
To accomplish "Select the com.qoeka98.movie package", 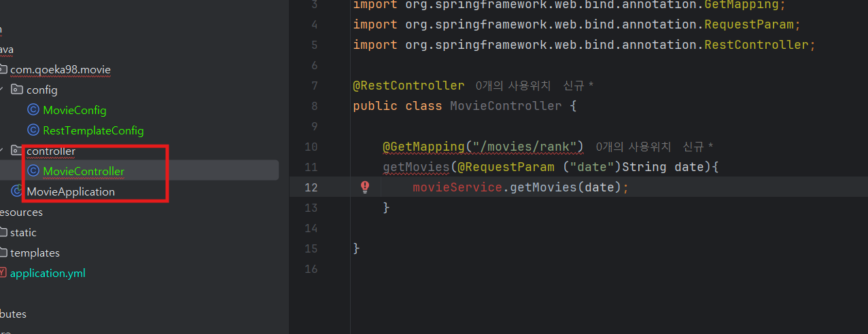I will (x=60, y=69).
